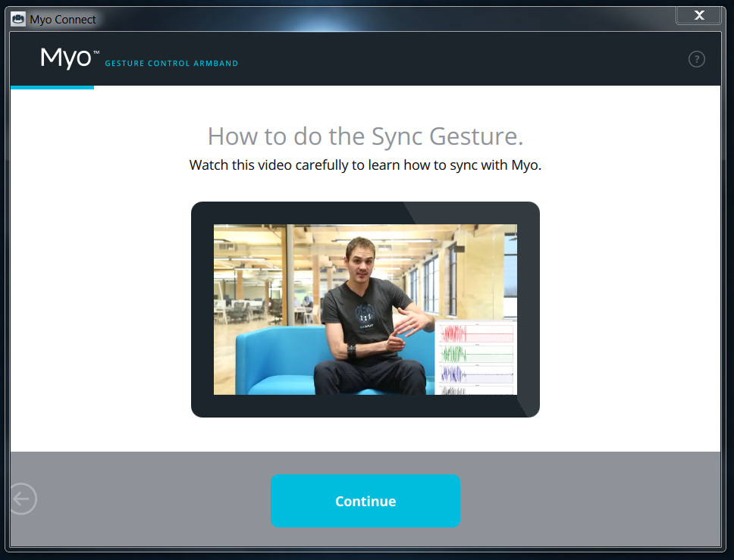Click the presenter seated on the blue couch
734x560 pixels.
[x=356, y=303]
